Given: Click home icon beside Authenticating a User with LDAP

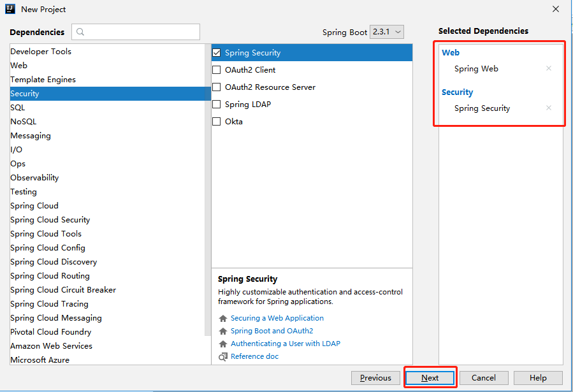Looking at the screenshot, I should 223,344.
